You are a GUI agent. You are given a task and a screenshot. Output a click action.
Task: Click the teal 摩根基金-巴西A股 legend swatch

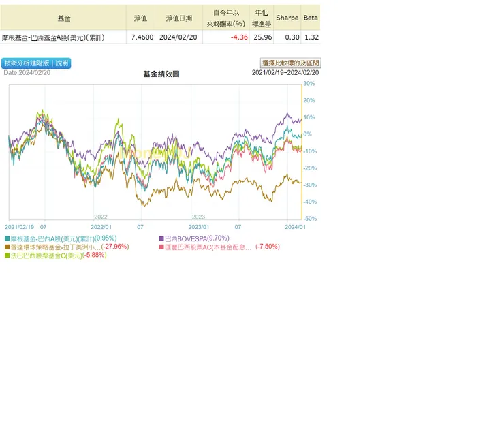click(x=7, y=238)
